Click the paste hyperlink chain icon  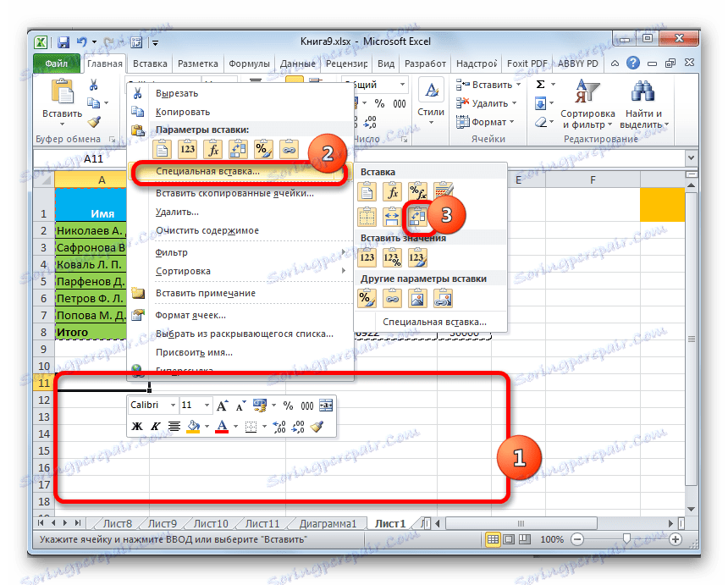pos(393,297)
